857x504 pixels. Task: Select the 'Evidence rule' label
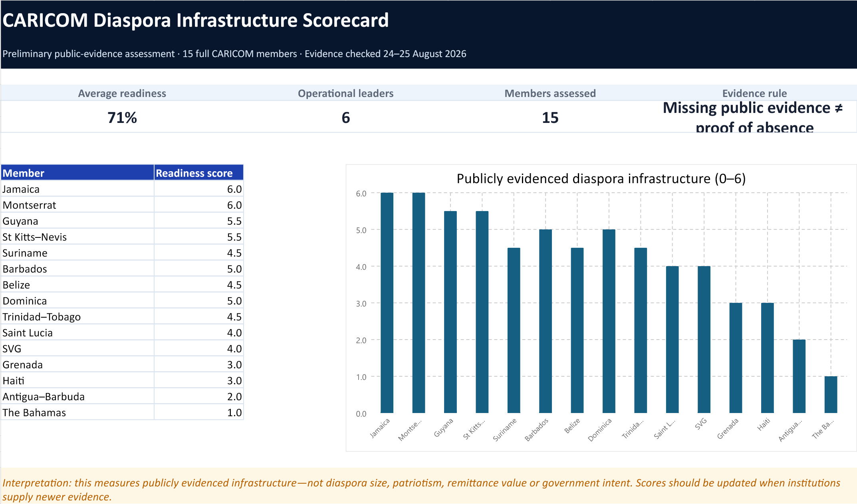pyautogui.click(x=755, y=93)
